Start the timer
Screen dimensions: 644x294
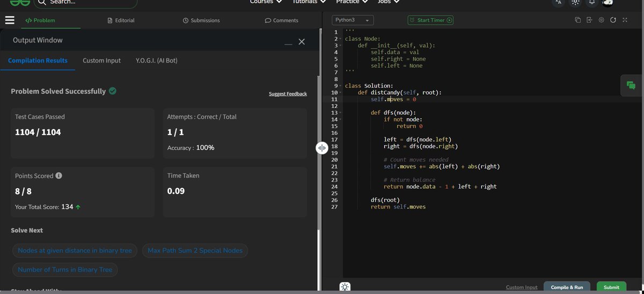point(430,20)
